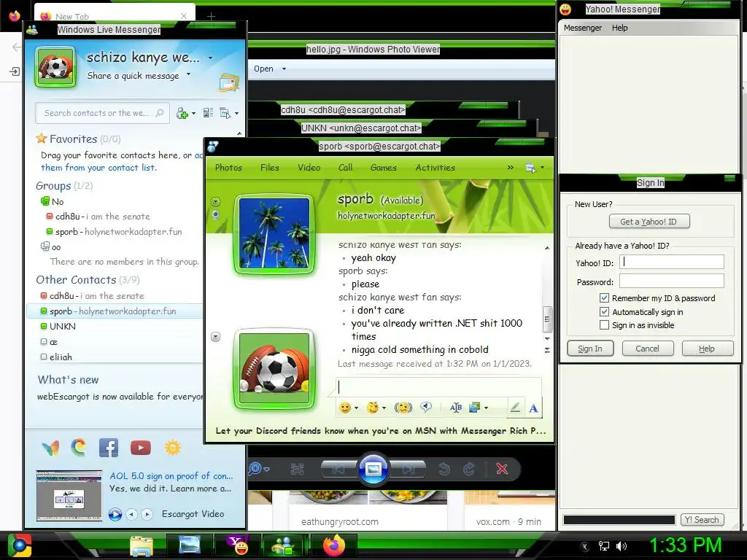This screenshot has height=560, width=747.
Task: Toggle Automatically sign in checkbox
Action: [604, 312]
